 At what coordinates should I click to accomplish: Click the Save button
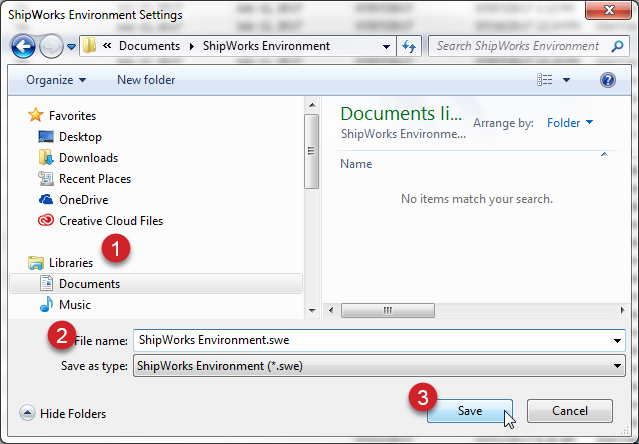pos(470,411)
